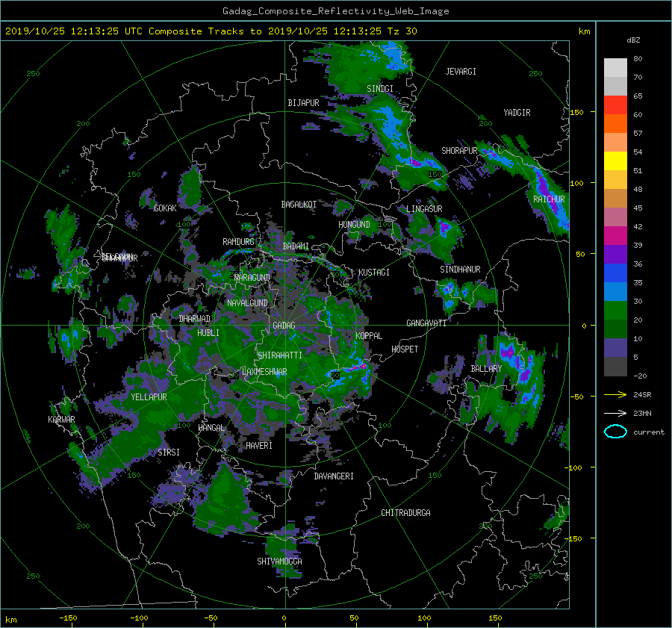Image resolution: width=672 pixels, height=628 pixels.
Task: Click the cyan 'current' ellipse legend icon
Action: click(x=615, y=432)
